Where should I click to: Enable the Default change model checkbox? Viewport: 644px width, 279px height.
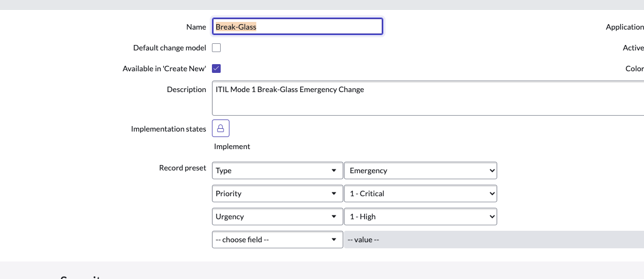216,48
